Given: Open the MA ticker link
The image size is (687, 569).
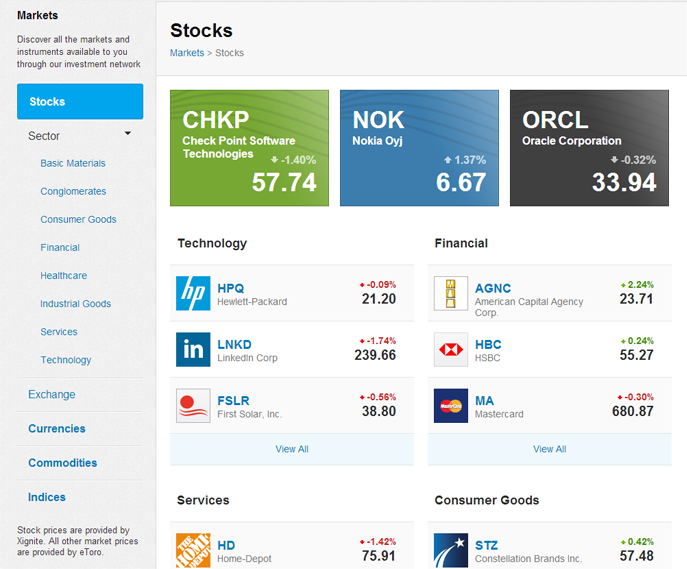Looking at the screenshot, I should pyautogui.click(x=484, y=401).
